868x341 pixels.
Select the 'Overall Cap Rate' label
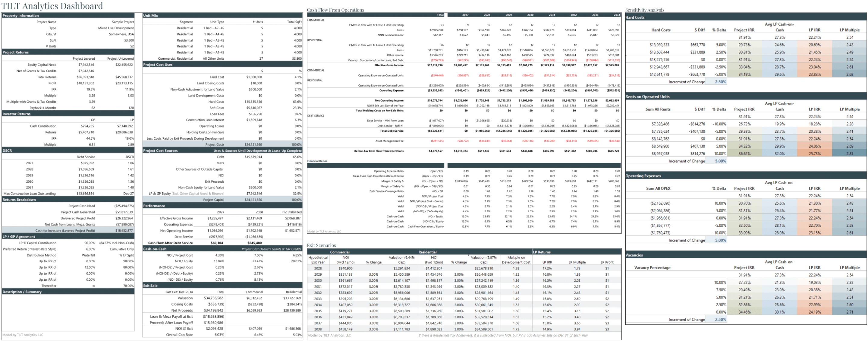point(179,335)
